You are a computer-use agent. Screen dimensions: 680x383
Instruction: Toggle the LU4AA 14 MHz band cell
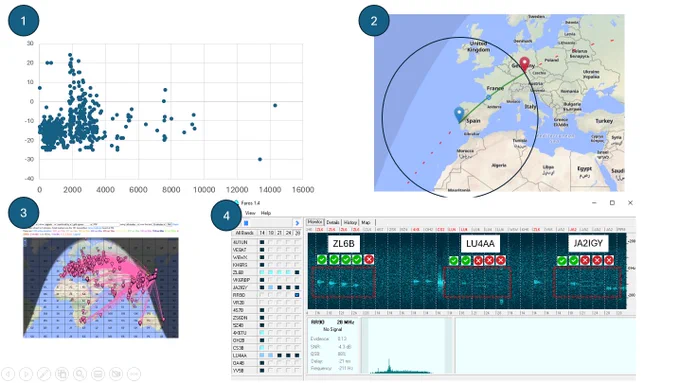pos(262,355)
